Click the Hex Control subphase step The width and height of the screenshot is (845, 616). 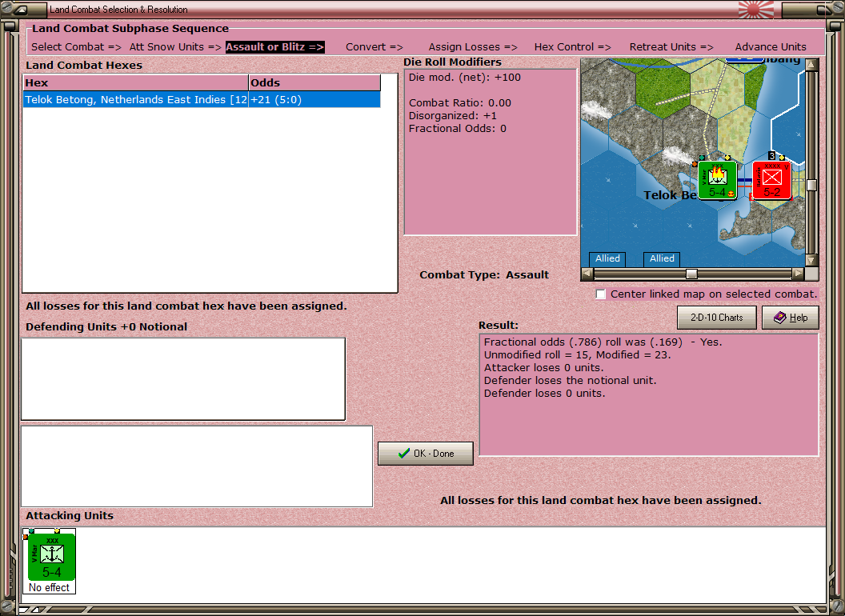[x=572, y=47]
